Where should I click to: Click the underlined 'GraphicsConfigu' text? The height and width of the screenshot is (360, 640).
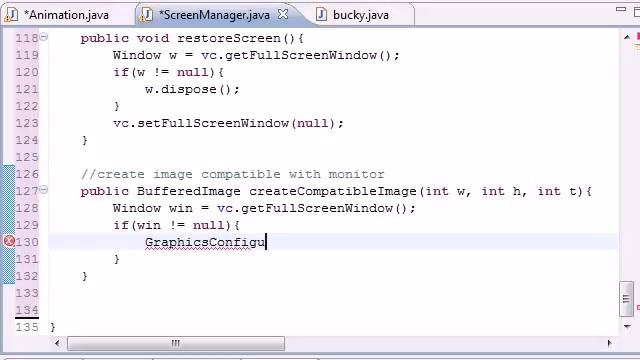[x=205, y=242]
